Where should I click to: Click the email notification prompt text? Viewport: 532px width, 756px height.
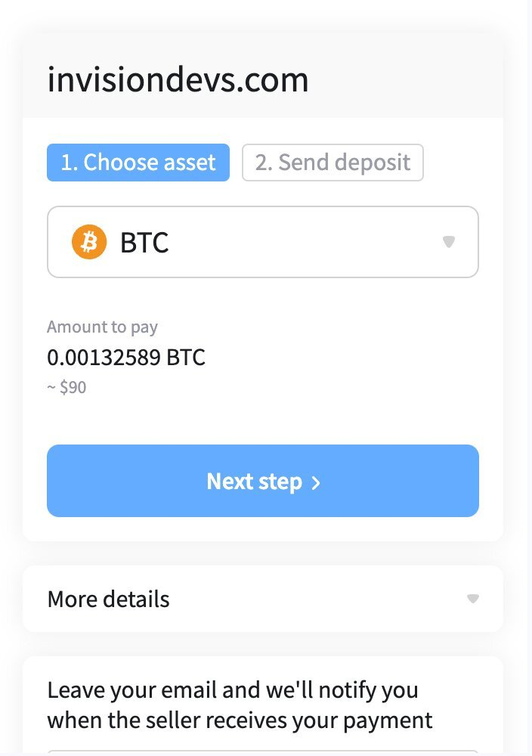[x=233, y=689]
